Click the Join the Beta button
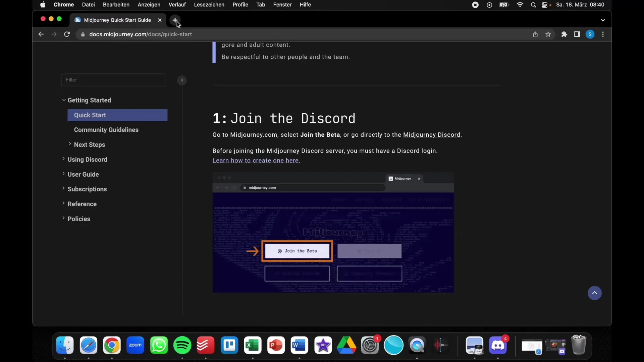644x362 pixels. pyautogui.click(x=297, y=251)
